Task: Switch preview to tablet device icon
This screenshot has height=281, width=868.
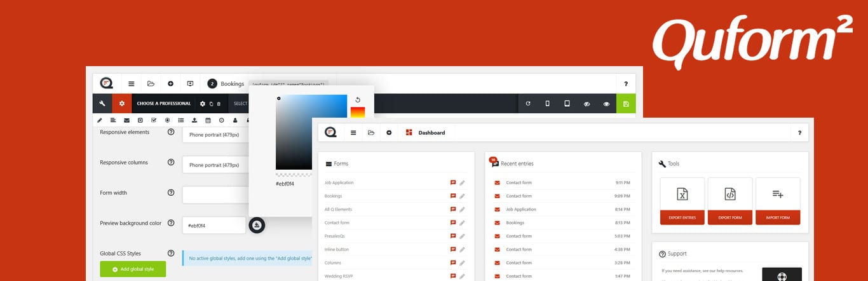Action: [x=567, y=104]
